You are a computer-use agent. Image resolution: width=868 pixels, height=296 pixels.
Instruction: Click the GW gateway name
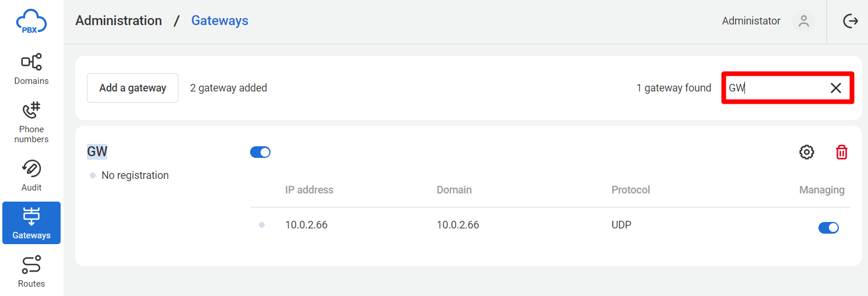coord(97,151)
